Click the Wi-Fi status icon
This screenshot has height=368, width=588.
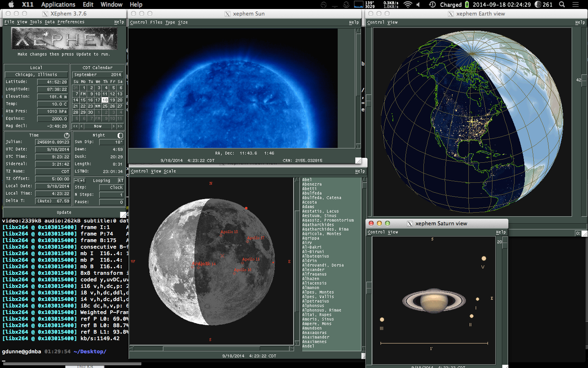tap(408, 4)
